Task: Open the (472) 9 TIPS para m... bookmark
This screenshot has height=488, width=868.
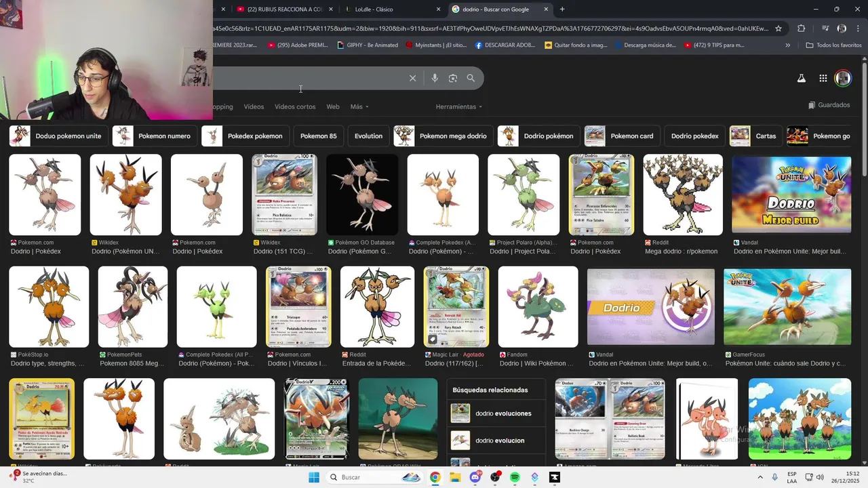Action: click(715, 45)
